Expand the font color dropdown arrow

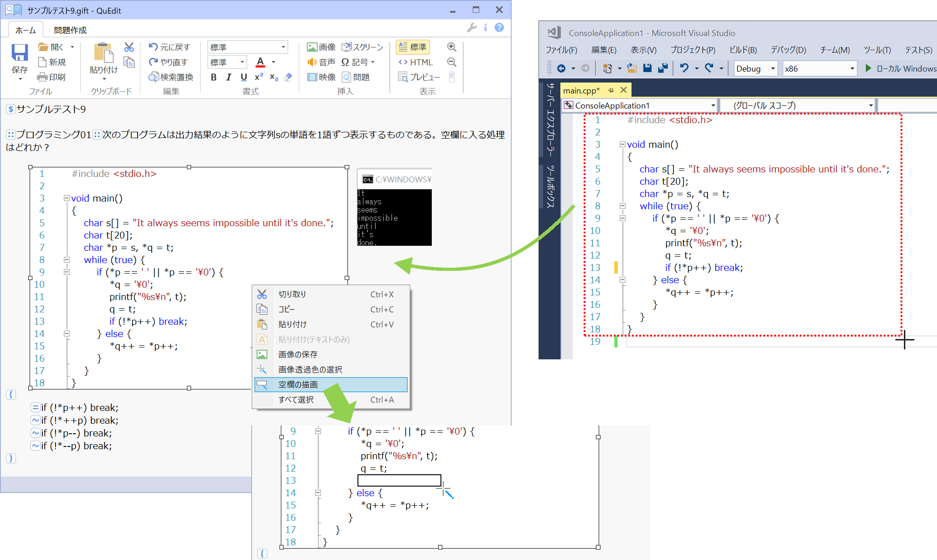click(x=274, y=62)
